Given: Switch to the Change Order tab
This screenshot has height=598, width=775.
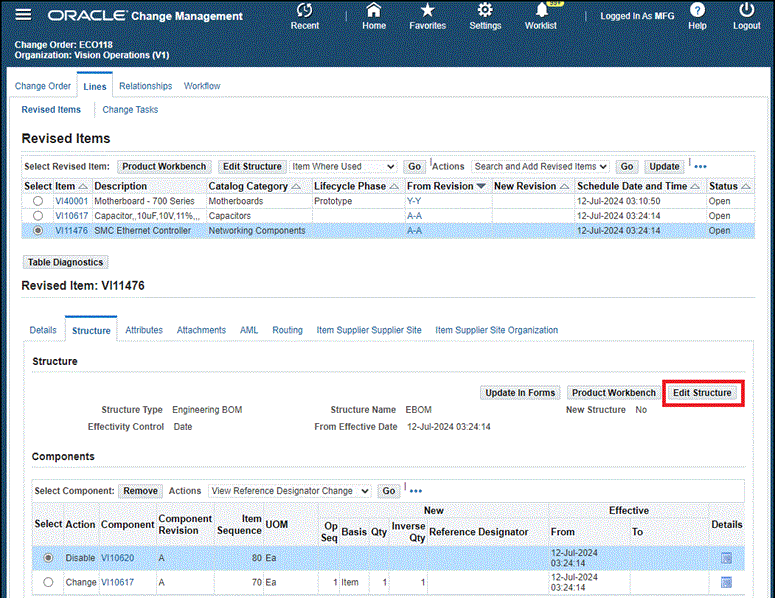Looking at the screenshot, I should tap(43, 86).
